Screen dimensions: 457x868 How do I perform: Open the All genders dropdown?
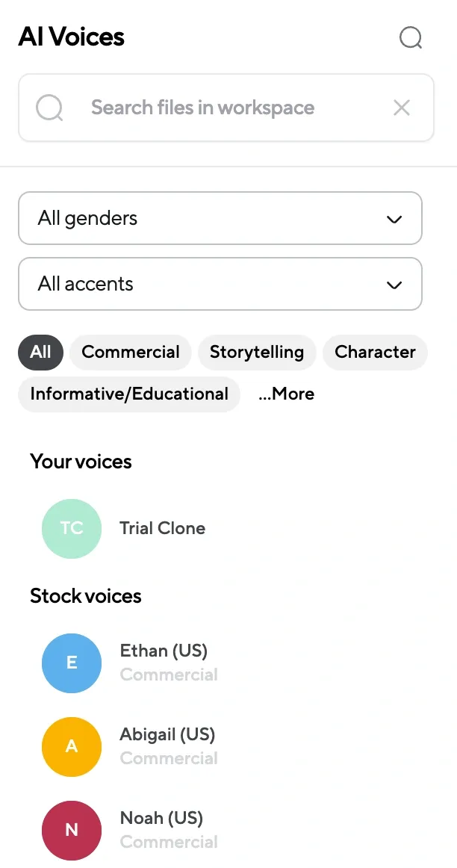click(220, 218)
